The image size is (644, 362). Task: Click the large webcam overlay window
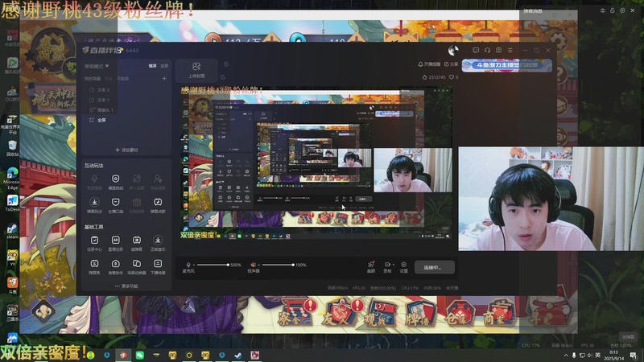551,199
